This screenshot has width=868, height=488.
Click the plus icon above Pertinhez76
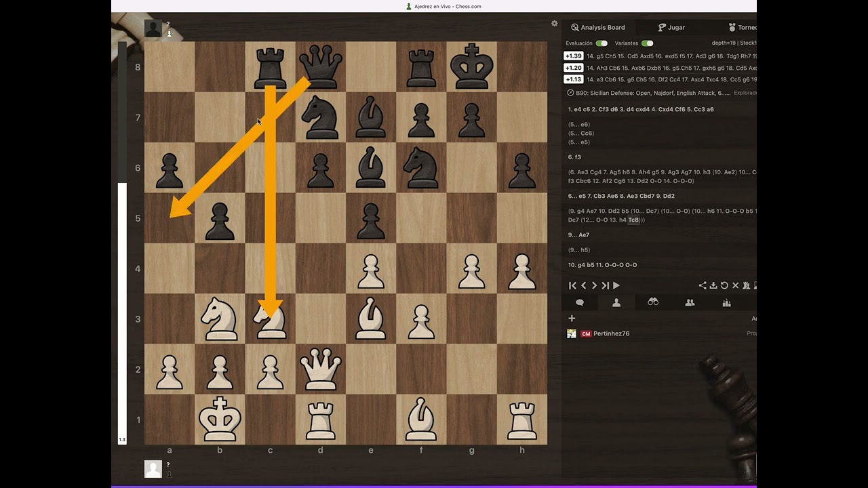pos(572,319)
